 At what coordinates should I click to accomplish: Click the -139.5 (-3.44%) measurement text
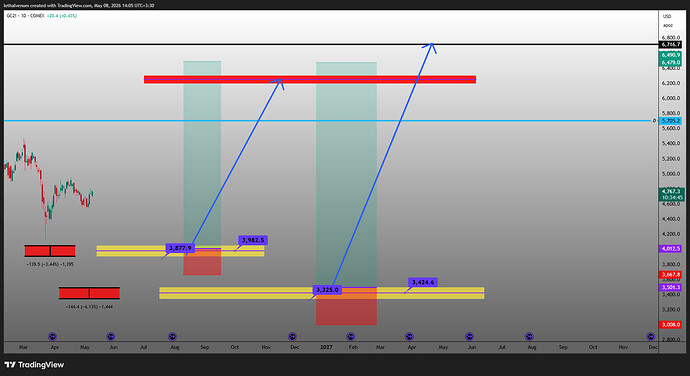tap(50, 264)
